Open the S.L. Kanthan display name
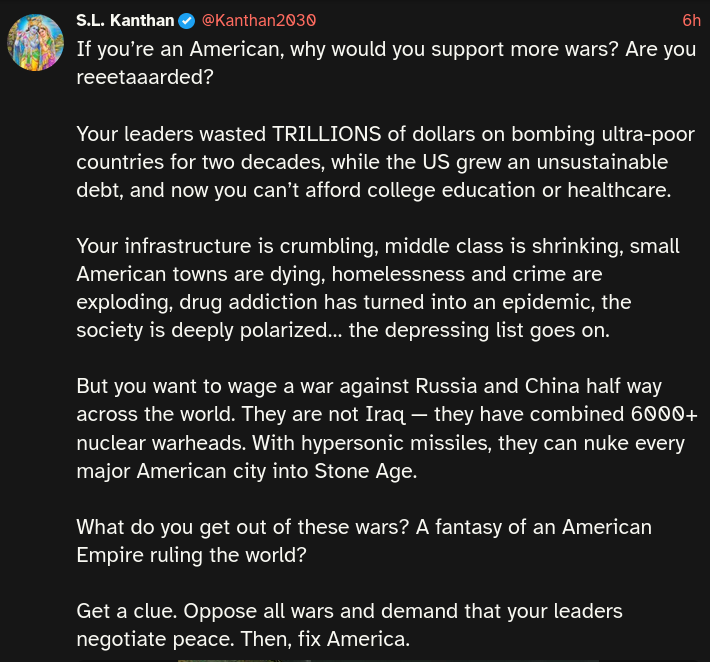 (x=124, y=20)
